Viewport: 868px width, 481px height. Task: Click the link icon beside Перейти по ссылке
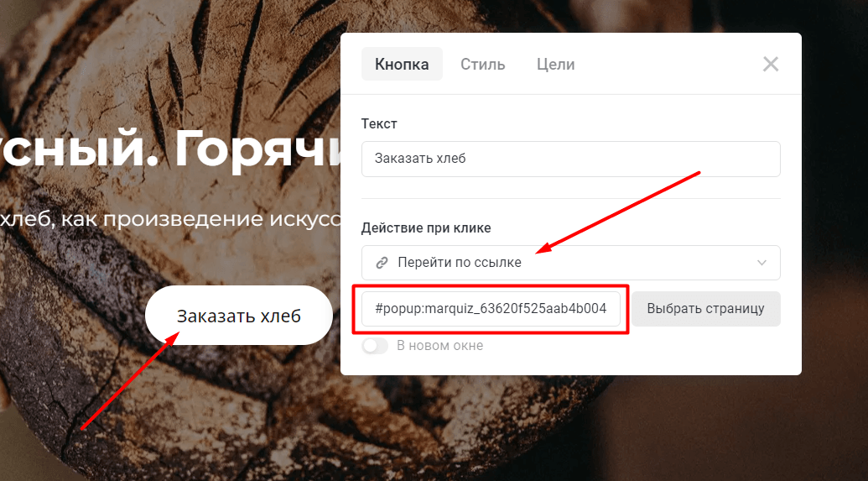[x=382, y=263]
